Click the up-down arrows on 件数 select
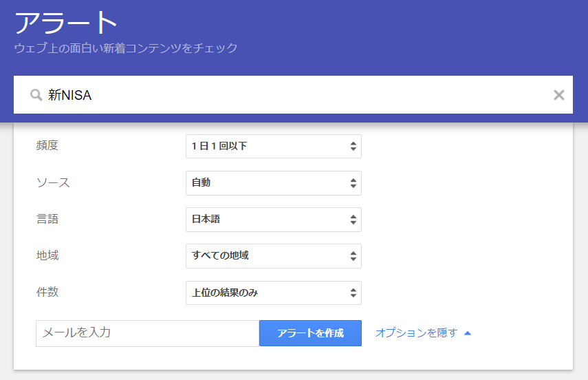The height and width of the screenshot is (380, 588). (x=353, y=293)
